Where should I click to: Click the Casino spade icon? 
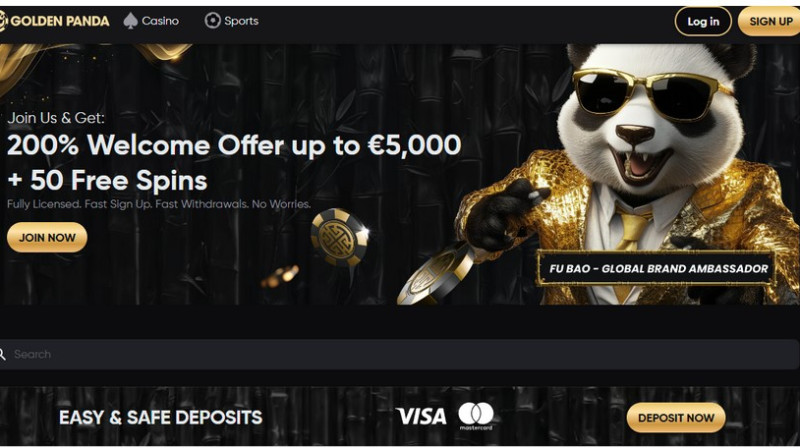(131, 21)
